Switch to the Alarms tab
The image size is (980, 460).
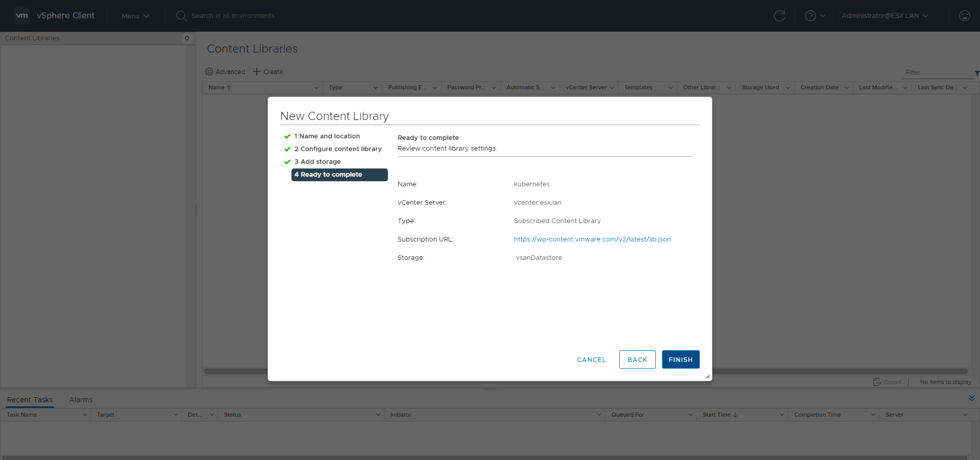81,400
